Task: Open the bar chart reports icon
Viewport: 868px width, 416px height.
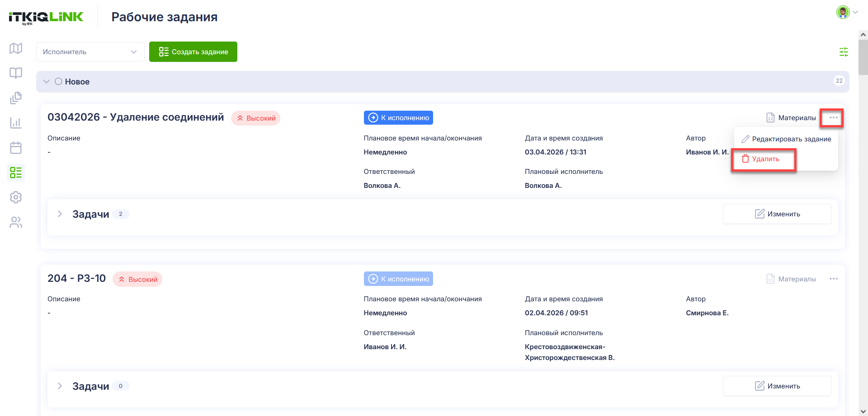Action: [16, 123]
